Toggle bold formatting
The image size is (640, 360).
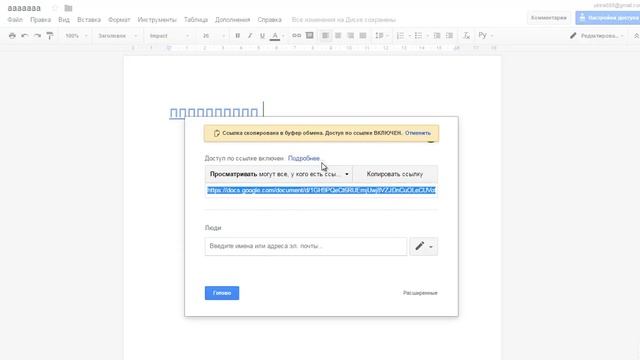[x=238, y=36]
